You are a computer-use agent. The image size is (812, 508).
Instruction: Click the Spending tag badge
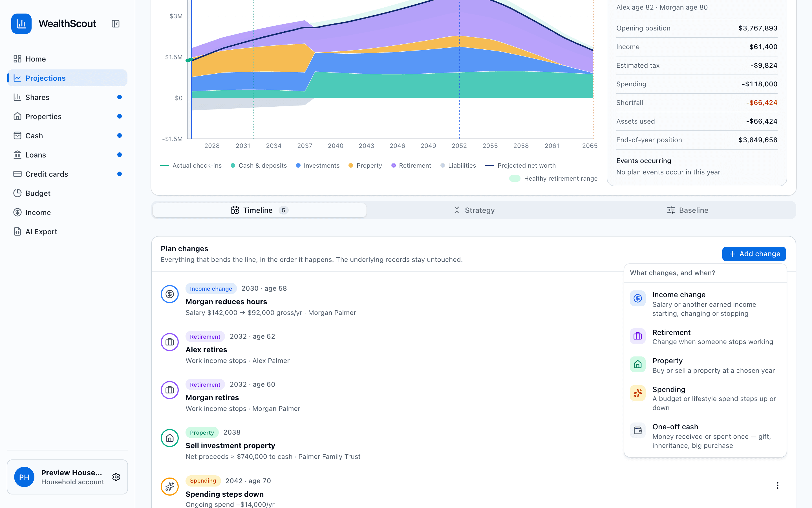point(203,481)
